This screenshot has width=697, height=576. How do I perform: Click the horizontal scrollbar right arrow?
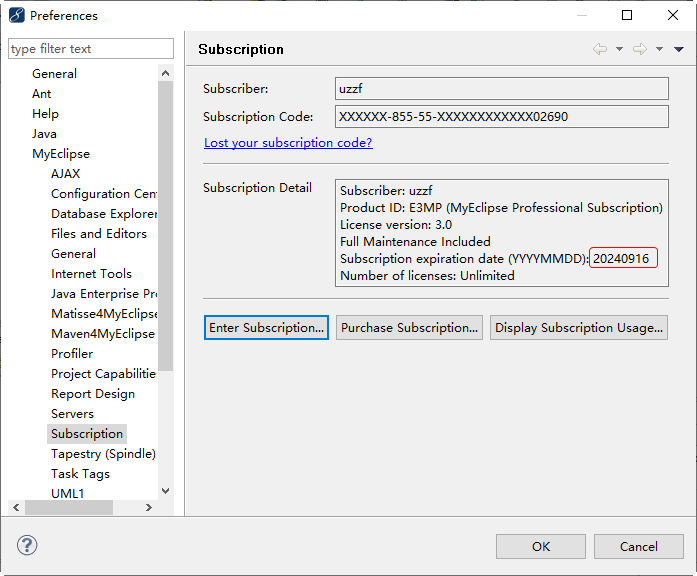149,508
